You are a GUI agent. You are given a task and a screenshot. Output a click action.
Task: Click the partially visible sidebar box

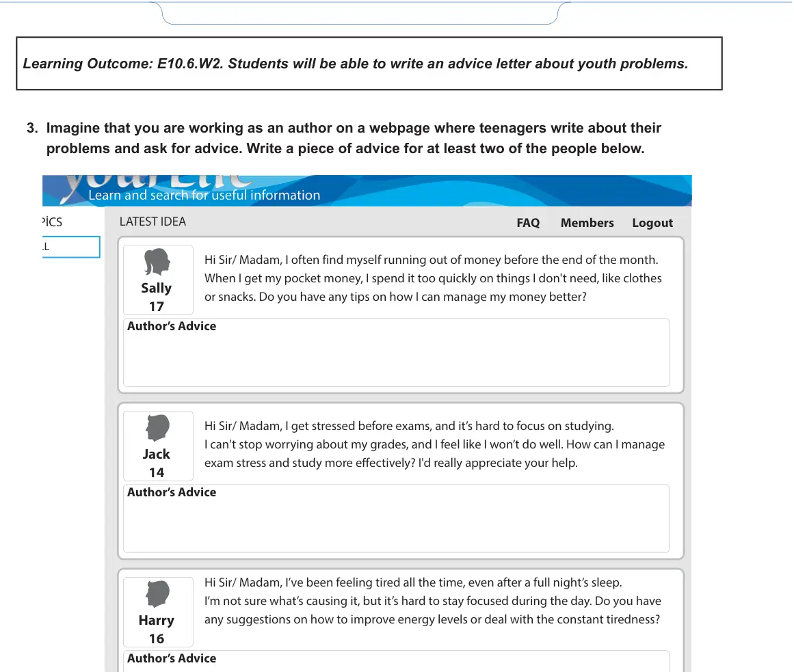[x=71, y=247]
